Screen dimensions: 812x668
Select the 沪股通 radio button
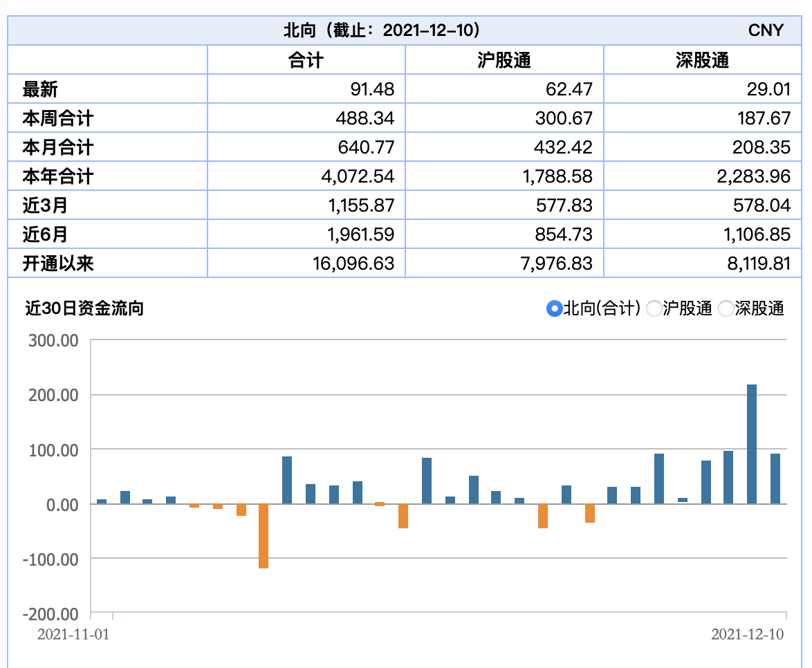click(x=653, y=308)
